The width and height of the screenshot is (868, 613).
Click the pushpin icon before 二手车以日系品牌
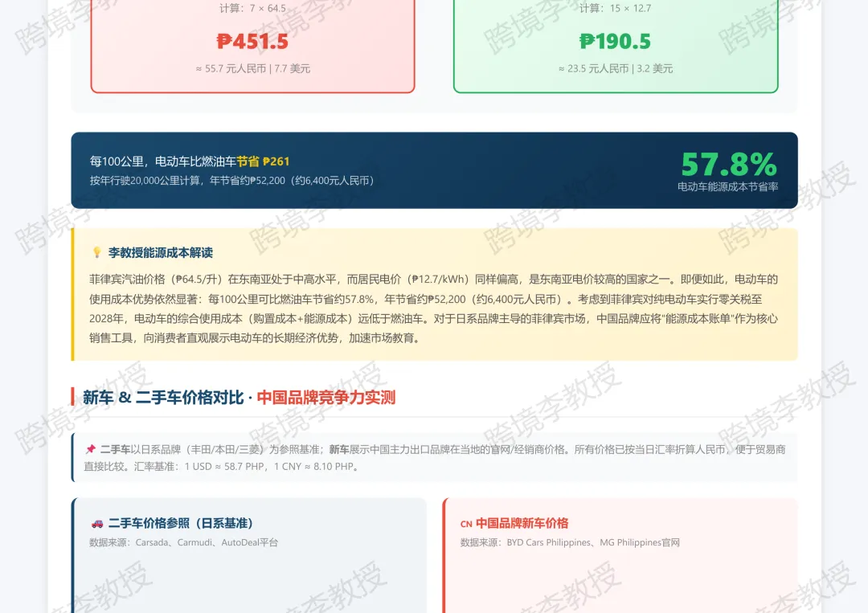coord(90,449)
